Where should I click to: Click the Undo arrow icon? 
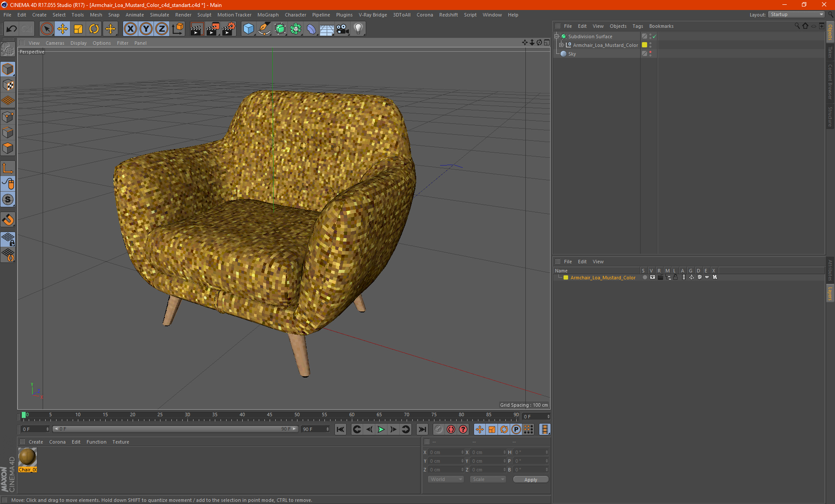(12, 29)
